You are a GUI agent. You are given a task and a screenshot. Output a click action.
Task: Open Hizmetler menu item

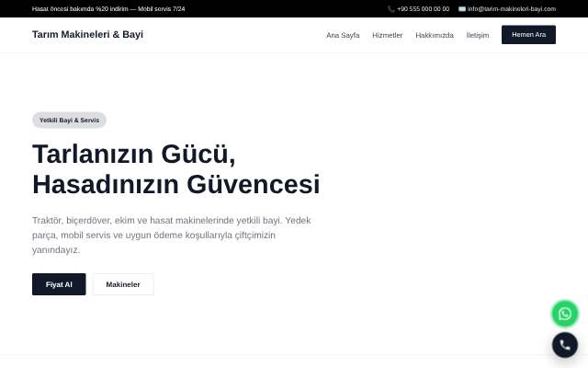click(388, 35)
